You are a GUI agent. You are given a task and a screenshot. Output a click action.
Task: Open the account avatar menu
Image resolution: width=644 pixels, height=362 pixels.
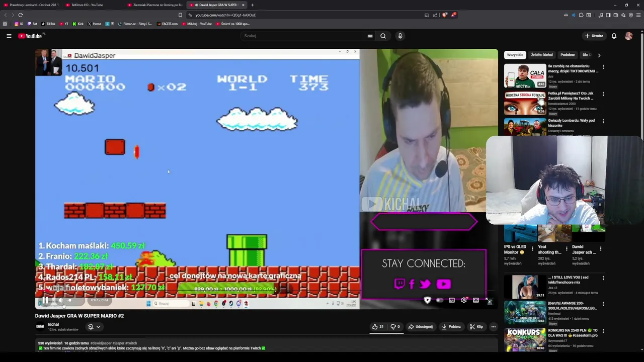(x=628, y=36)
